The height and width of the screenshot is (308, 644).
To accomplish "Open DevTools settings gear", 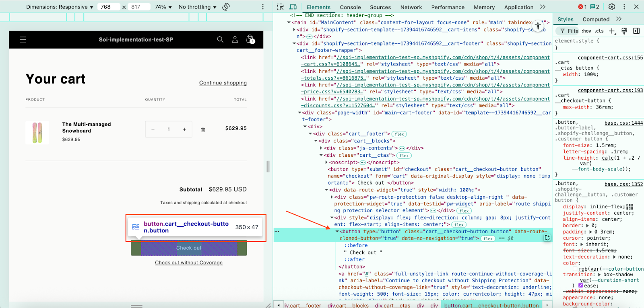I will click(612, 7).
